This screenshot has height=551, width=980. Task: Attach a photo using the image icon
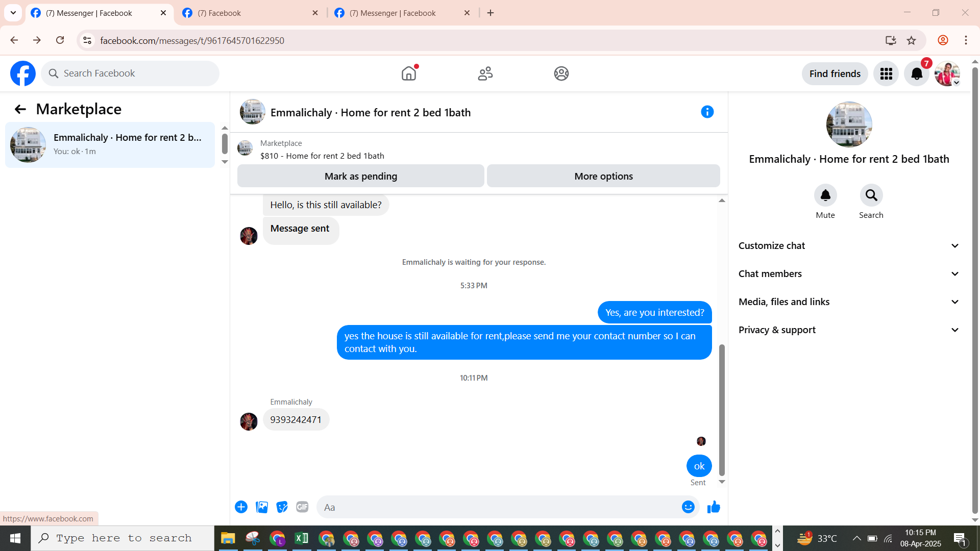[x=262, y=507]
